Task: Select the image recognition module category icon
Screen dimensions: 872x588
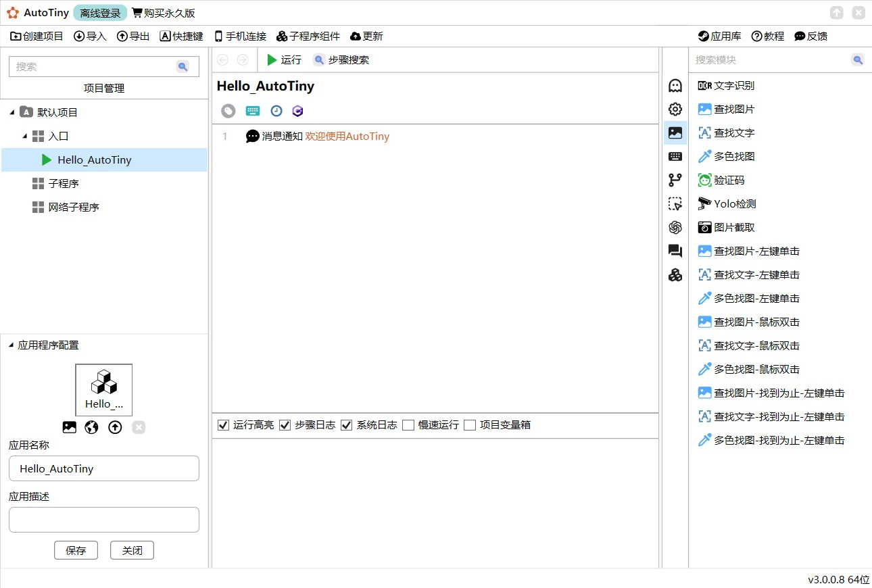Action: tap(675, 132)
